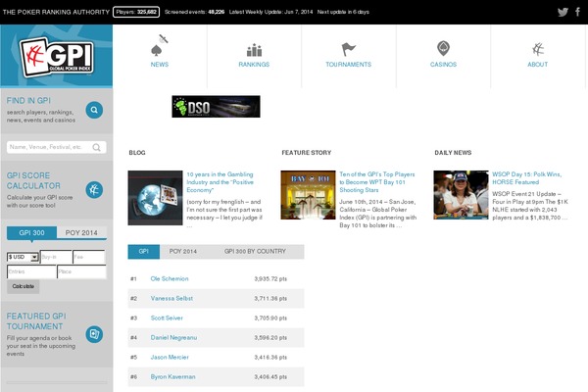Click the 'Screened events: 48,226' text
588x392 pixels.
(194, 12)
